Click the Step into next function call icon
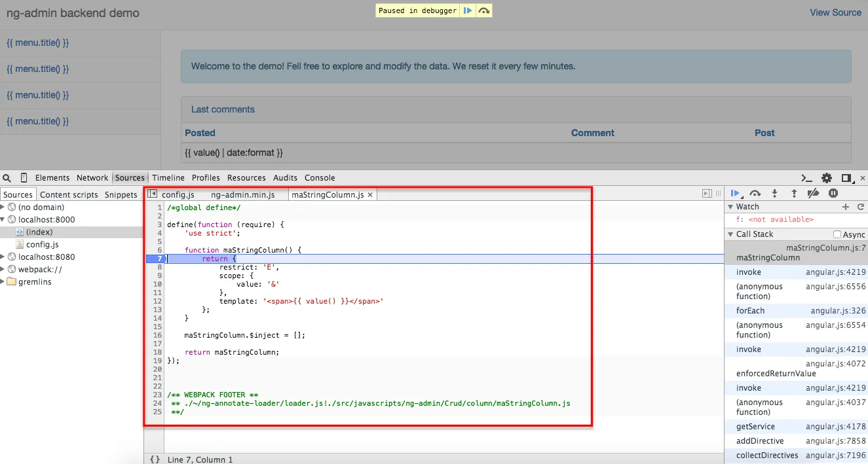The image size is (868, 464). point(774,193)
